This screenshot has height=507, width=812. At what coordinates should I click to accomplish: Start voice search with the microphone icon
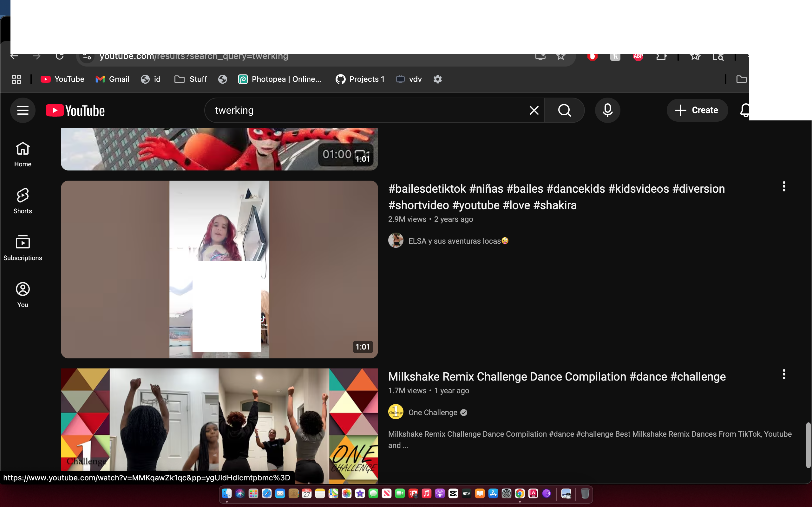[607, 110]
